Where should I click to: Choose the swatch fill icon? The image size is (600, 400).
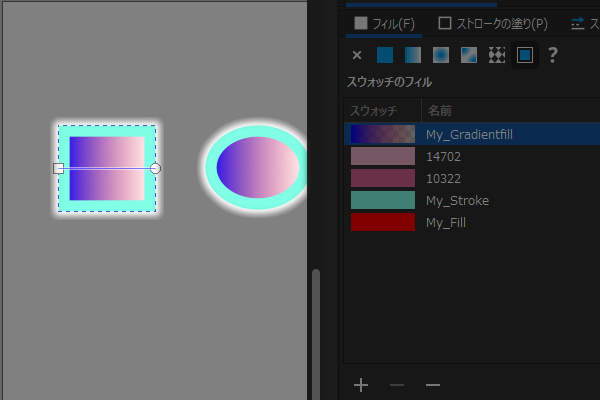[525, 55]
